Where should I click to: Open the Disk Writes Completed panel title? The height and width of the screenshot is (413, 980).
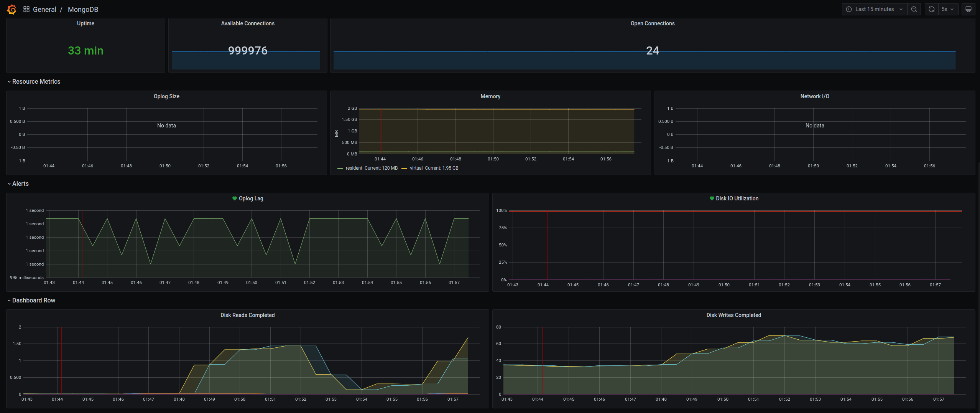tap(733, 315)
